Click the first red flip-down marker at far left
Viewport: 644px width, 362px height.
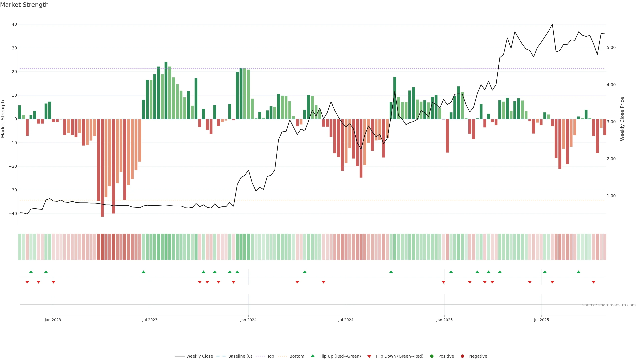tap(27, 282)
